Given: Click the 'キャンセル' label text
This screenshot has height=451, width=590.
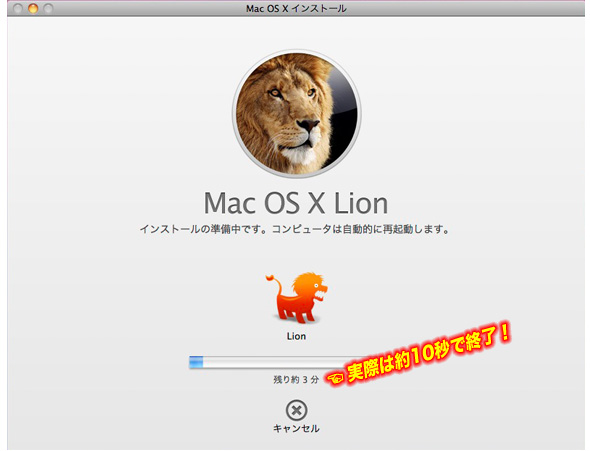Looking at the screenshot, I should click(297, 428).
